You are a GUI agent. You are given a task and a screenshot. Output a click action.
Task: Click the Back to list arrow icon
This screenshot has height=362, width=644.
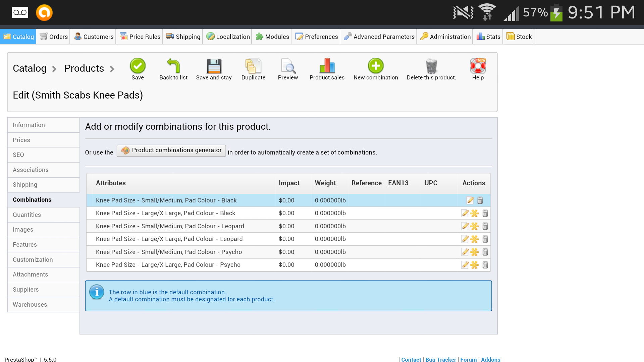pos(173,66)
